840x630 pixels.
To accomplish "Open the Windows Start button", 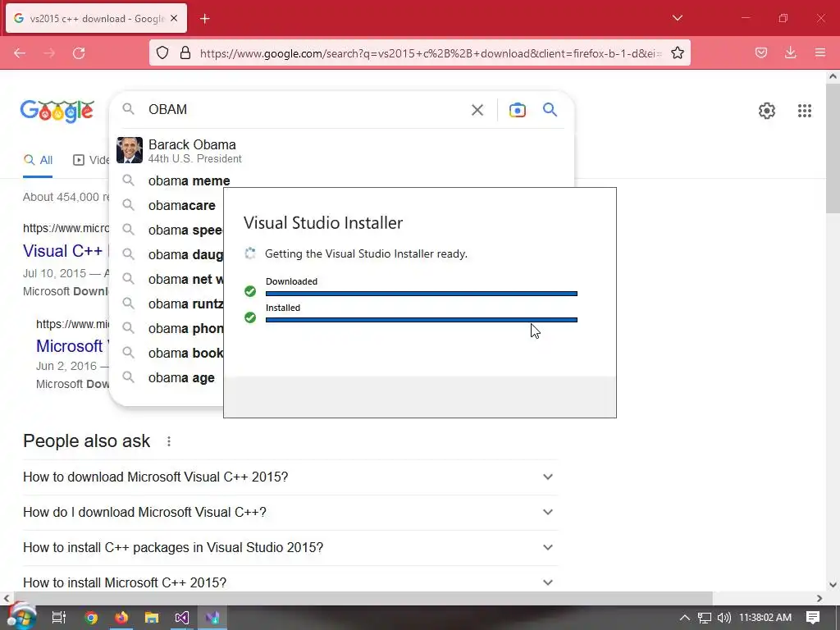I will tap(21, 618).
